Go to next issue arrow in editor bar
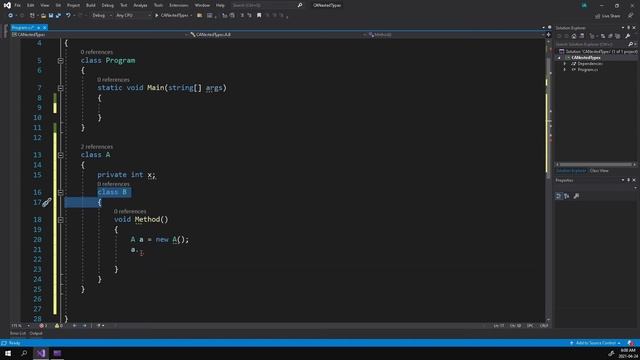This screenshot has width=640, height=360. click(x=84, y=326)
